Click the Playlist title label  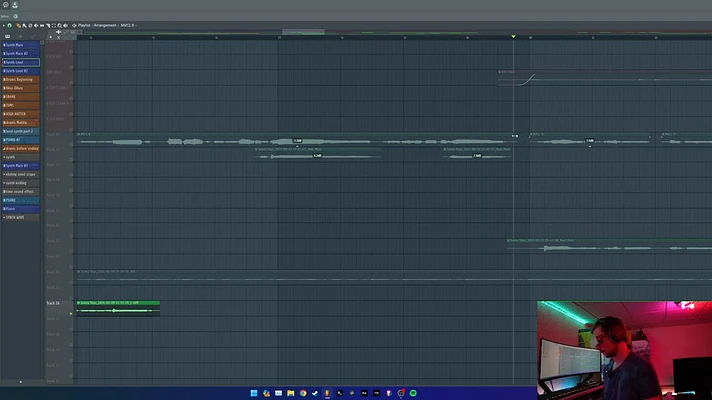point(84,25)
